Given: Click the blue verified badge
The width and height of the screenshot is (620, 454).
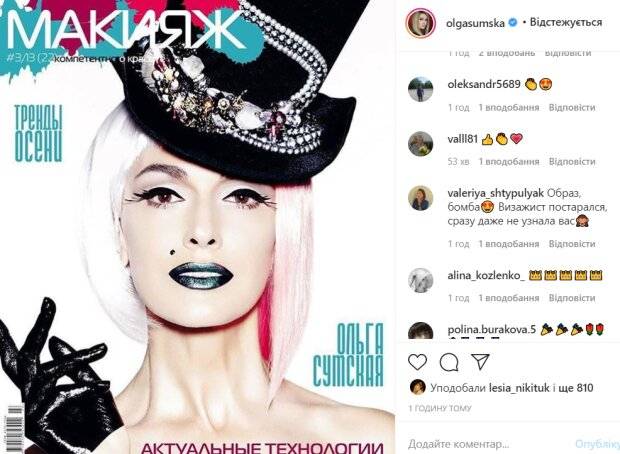Looking at the screenshot, I should [512, 23].
